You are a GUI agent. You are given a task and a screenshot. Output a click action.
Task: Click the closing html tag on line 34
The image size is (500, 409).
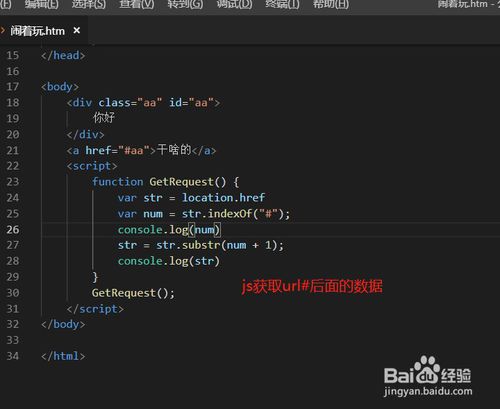[63, 356]
